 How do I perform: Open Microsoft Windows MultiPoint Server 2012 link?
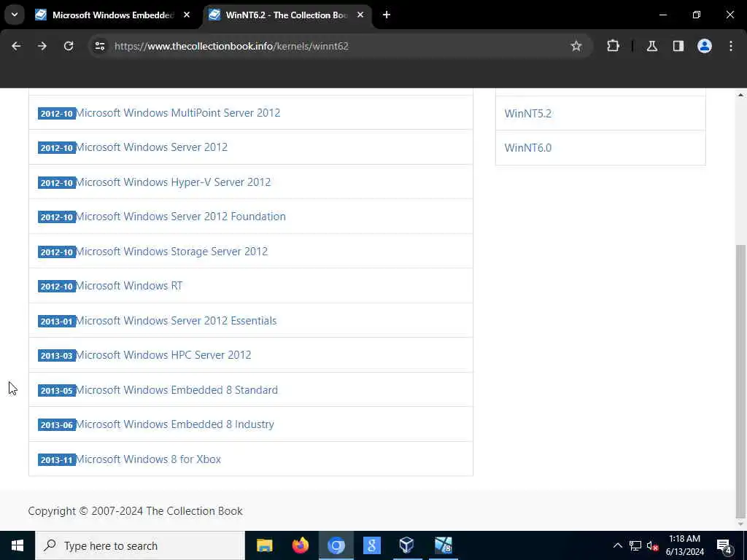coord(178,113)
